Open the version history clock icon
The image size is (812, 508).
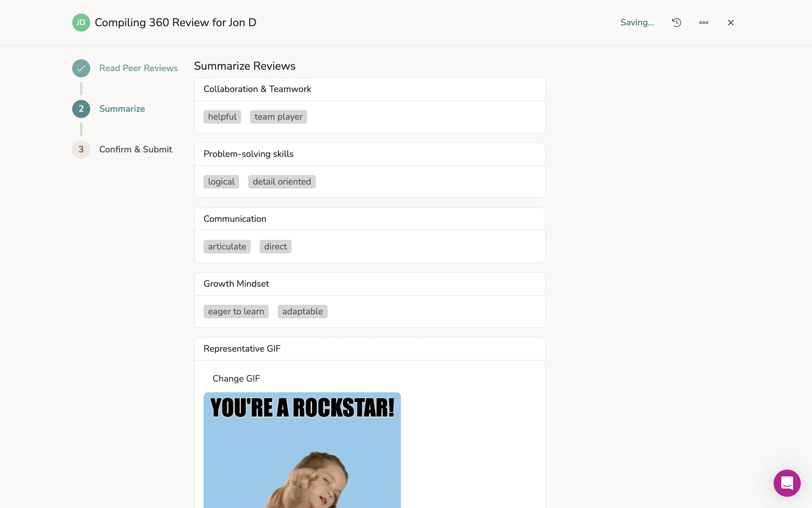click(676, 22)
